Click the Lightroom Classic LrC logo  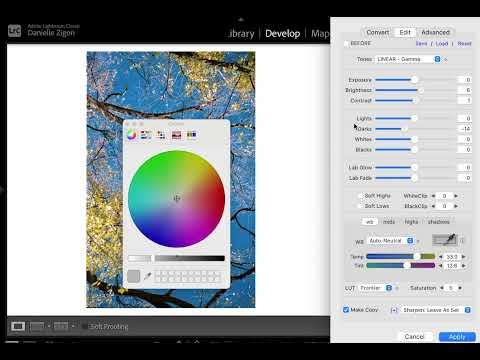tap(14, 31)
